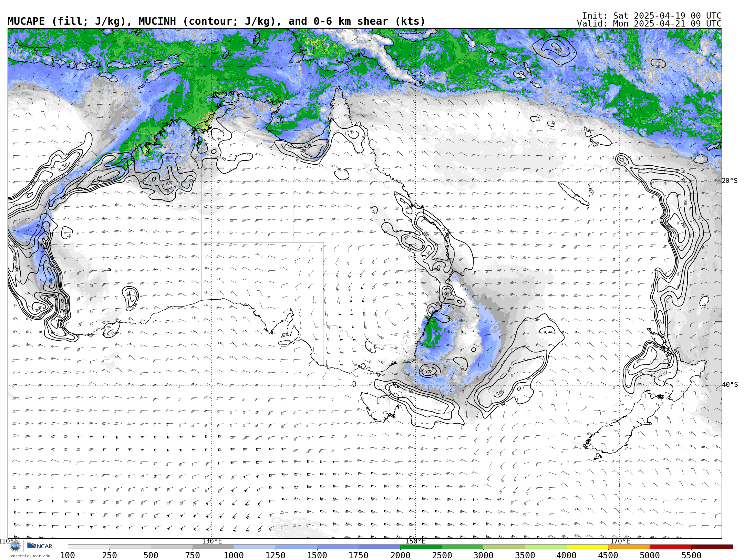Pick the red 5000–5500 color swatch
The height and width of the screenshot is (560, 744).
[670, 547]
